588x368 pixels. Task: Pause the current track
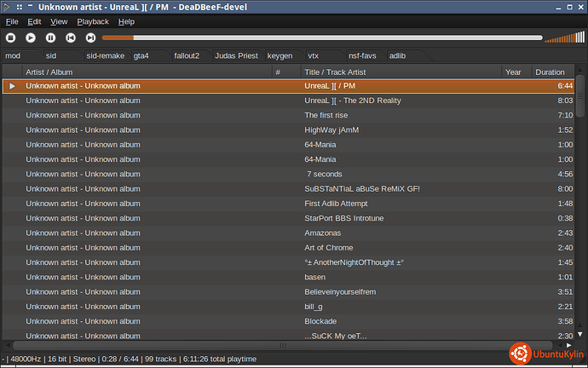pos(51,37)
